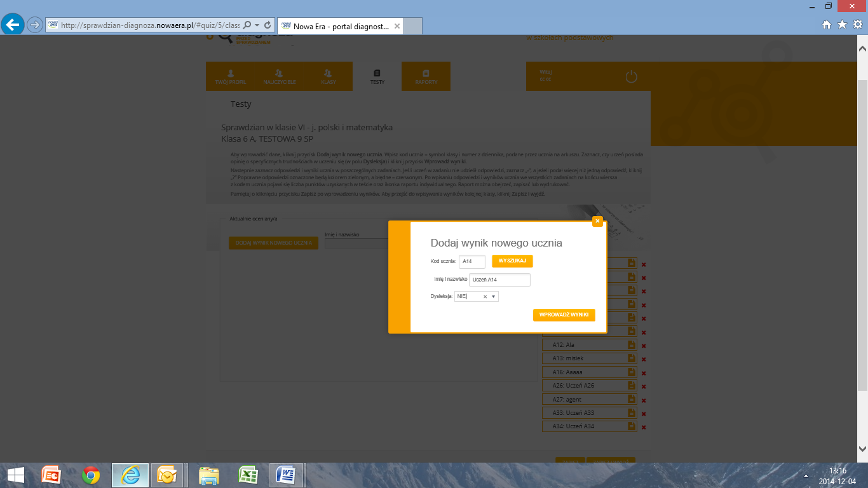
Task: Open report icon for A13: misiek
Action: (x=632, y=358)
